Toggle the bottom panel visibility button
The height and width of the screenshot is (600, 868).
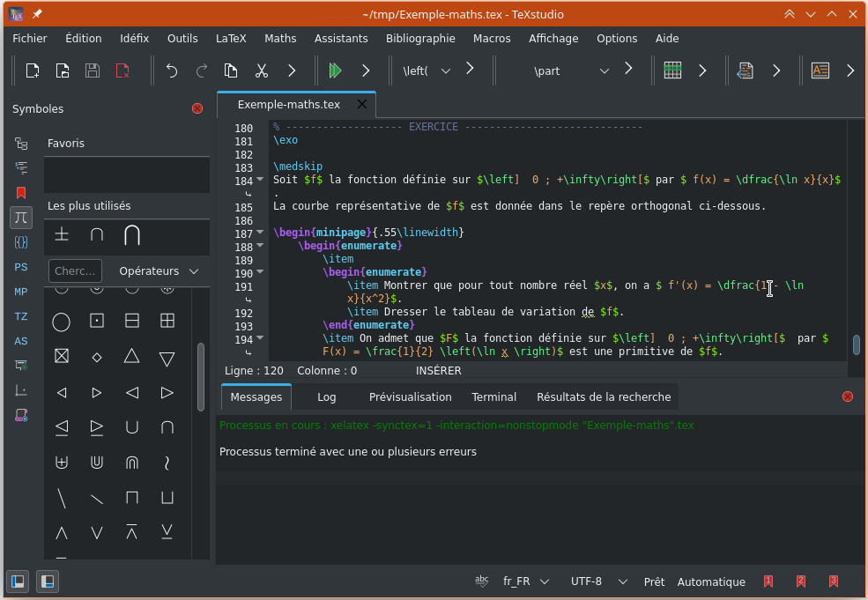[x=48, y=581]
